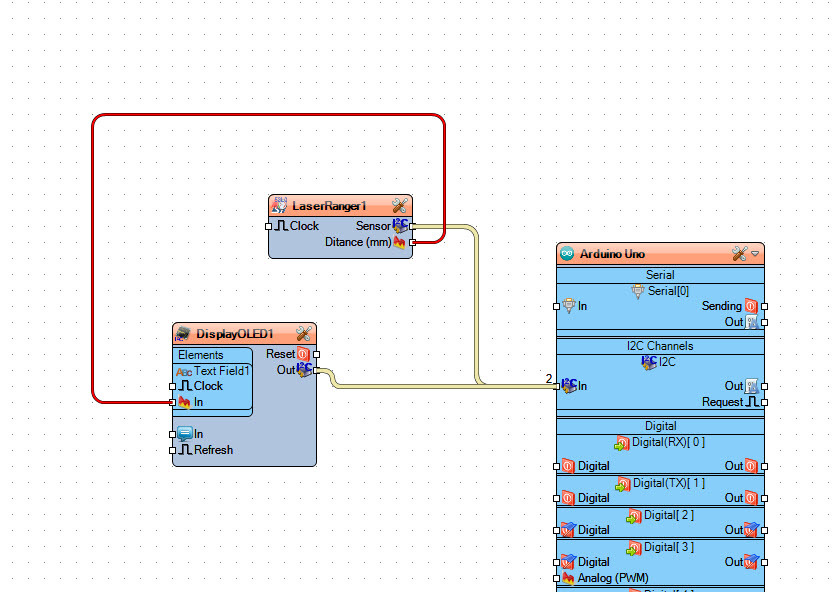Click the DisplayOLED1 component icon

(182, 334)
